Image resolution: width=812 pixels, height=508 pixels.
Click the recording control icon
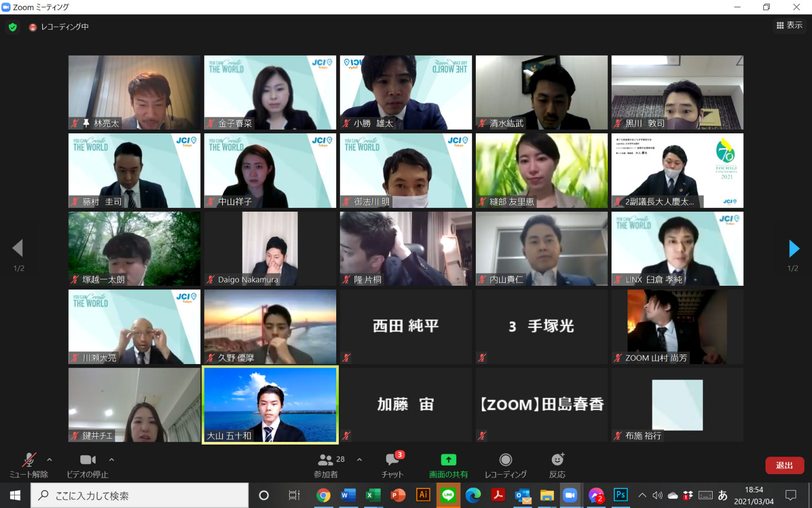(505, 460)
